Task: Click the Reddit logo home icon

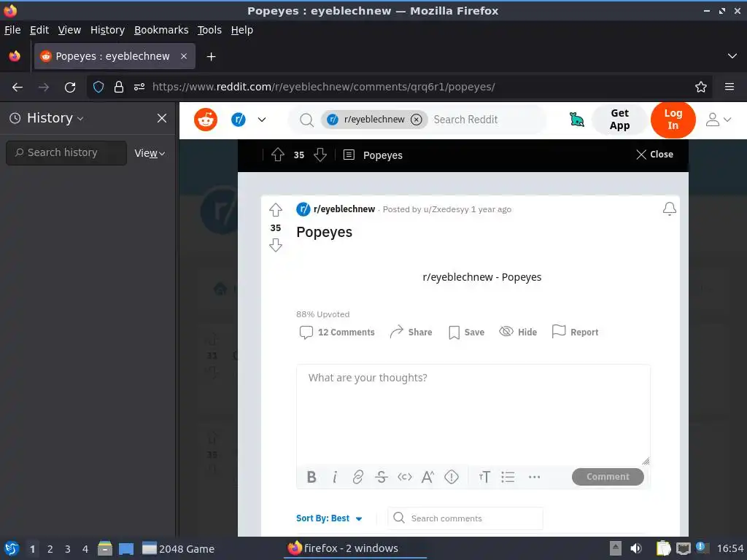Action: click(x=205, y=120)
